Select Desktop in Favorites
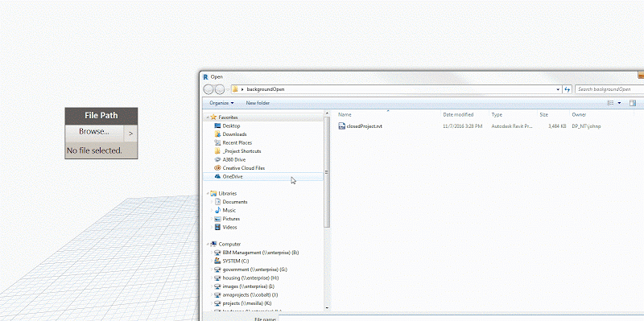Screen dimensions: 644x321 tap(231, 126)
